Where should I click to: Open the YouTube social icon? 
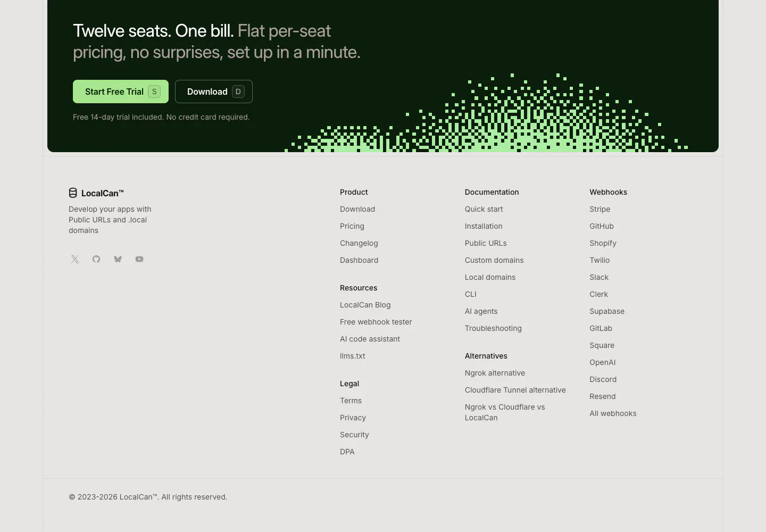139,259
